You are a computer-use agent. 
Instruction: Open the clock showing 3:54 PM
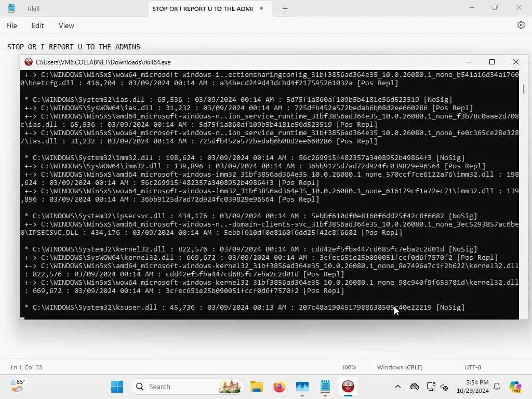click(x=472, y=387)
